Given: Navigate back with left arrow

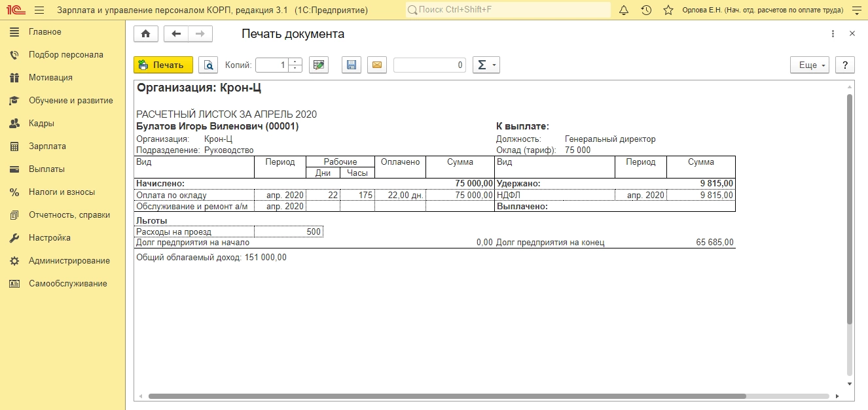Looking at the screenshot, I should click(175, 34).
